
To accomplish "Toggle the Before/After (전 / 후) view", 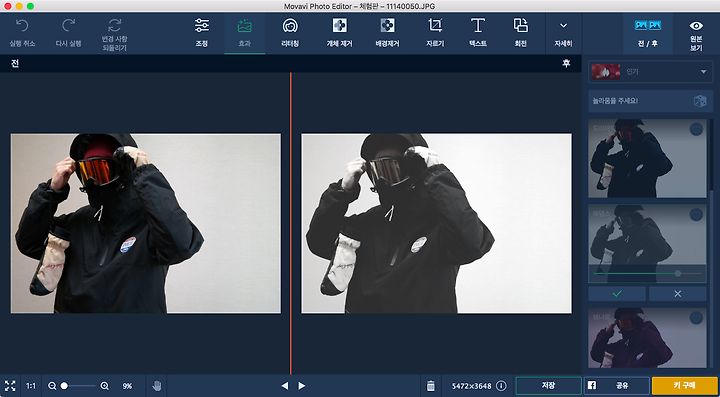I will [x=647, y=33].
